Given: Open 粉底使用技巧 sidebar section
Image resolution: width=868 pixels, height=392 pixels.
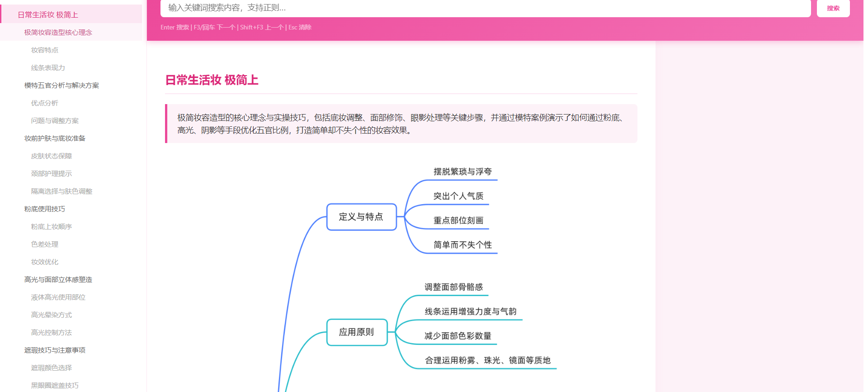Looking at the screenshot, I should pos(44,209).
